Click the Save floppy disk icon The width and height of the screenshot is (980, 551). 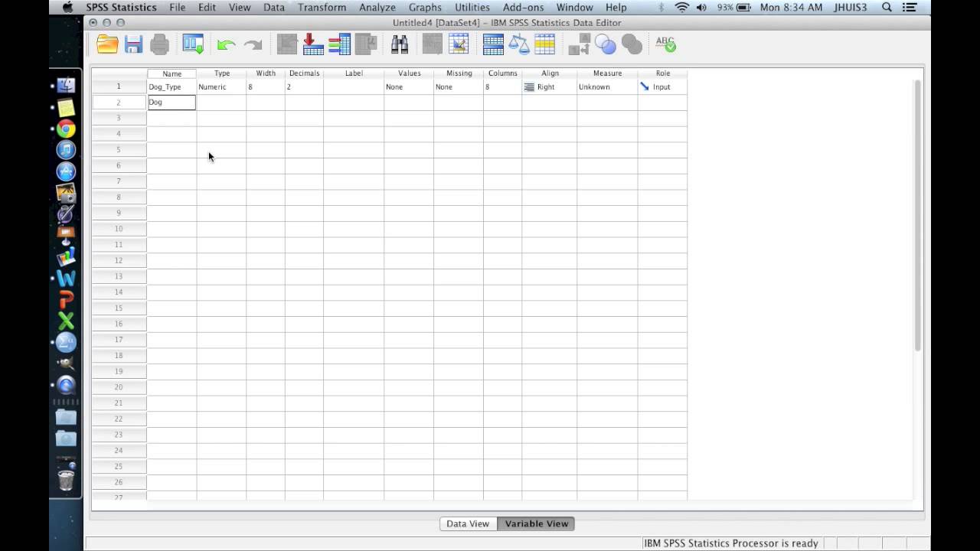pos(133,44)
